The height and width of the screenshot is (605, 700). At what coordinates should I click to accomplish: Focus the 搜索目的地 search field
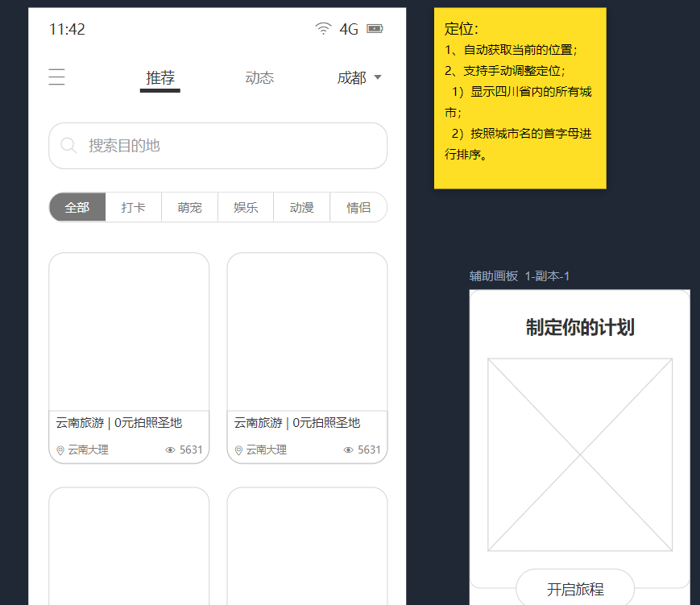tap(217, 146)
